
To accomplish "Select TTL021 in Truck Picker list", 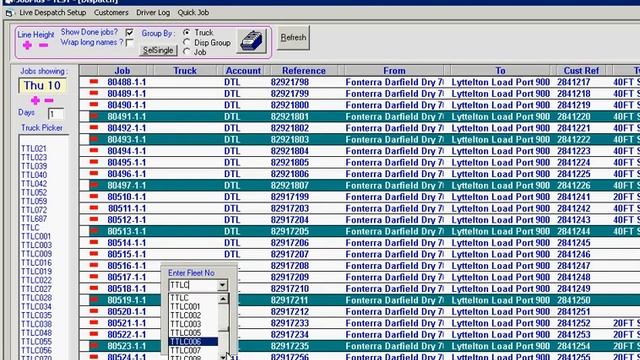I will tap(34, 149).
